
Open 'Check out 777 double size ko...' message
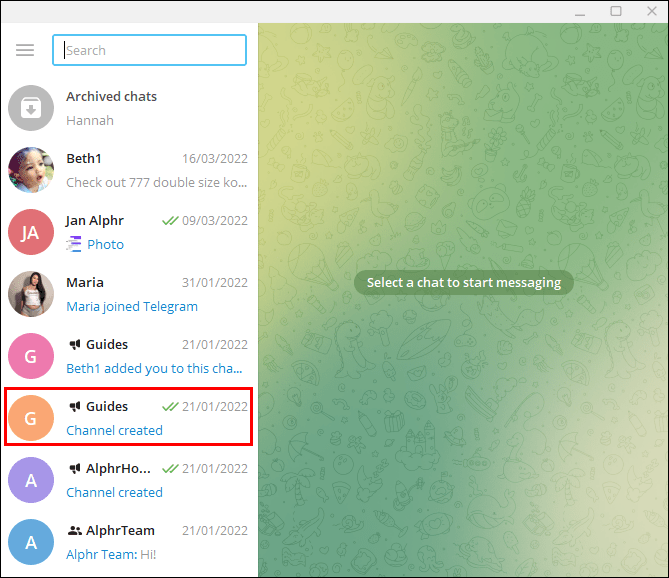point(157,182)
